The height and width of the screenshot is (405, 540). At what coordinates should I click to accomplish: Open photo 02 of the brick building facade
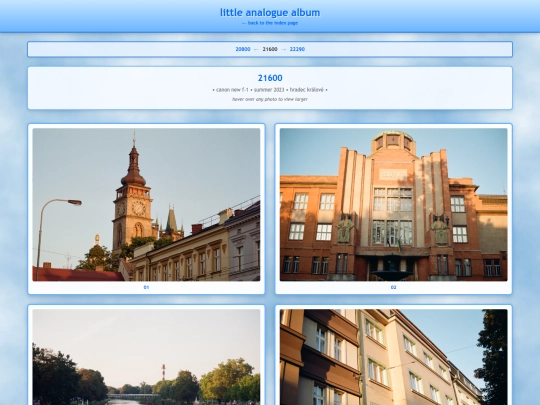pos(394,205)
